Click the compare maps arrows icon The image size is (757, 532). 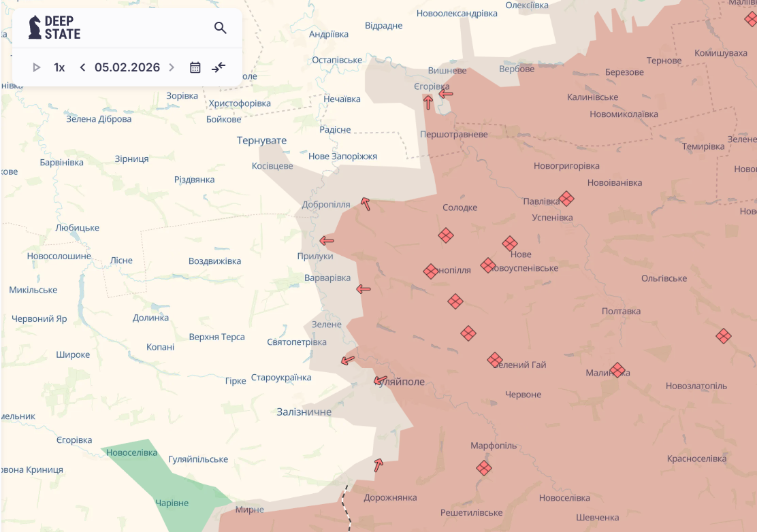tap(219, 67)
